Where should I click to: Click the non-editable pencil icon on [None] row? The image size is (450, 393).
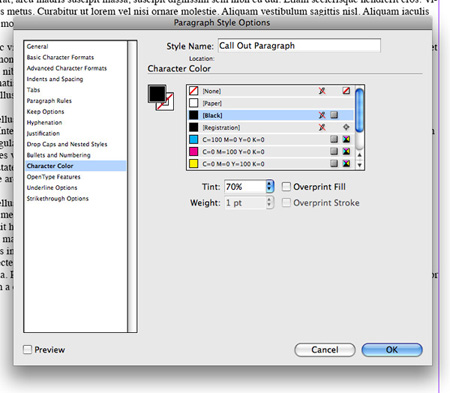click(x=322, y=91)
